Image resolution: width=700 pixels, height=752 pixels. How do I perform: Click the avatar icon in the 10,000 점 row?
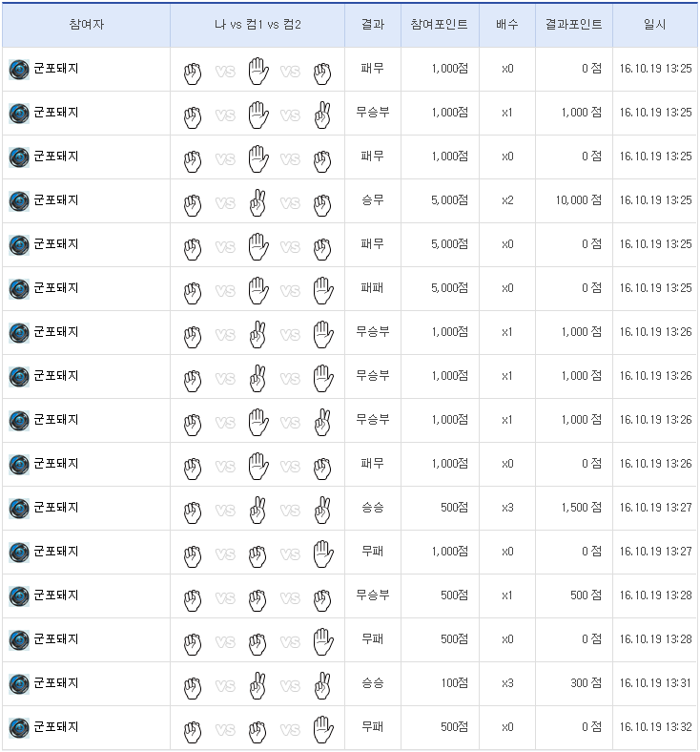(x=19, y=200)
